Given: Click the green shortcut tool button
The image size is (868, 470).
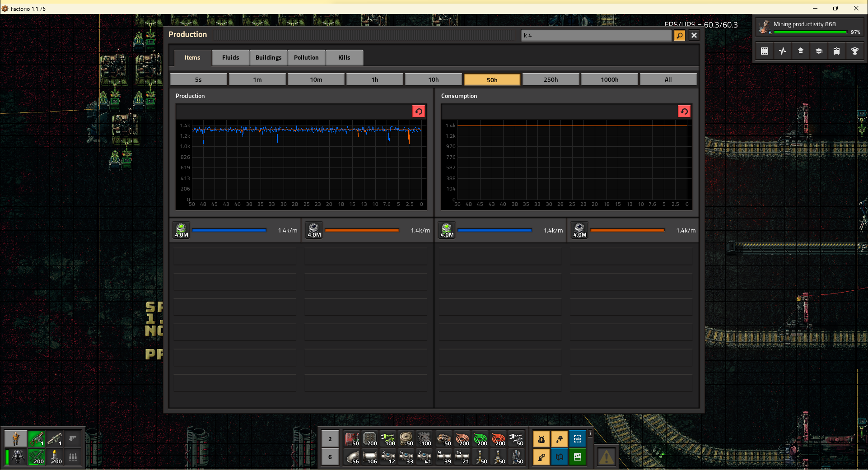Looking at the screenshot, I should [578, 457].
